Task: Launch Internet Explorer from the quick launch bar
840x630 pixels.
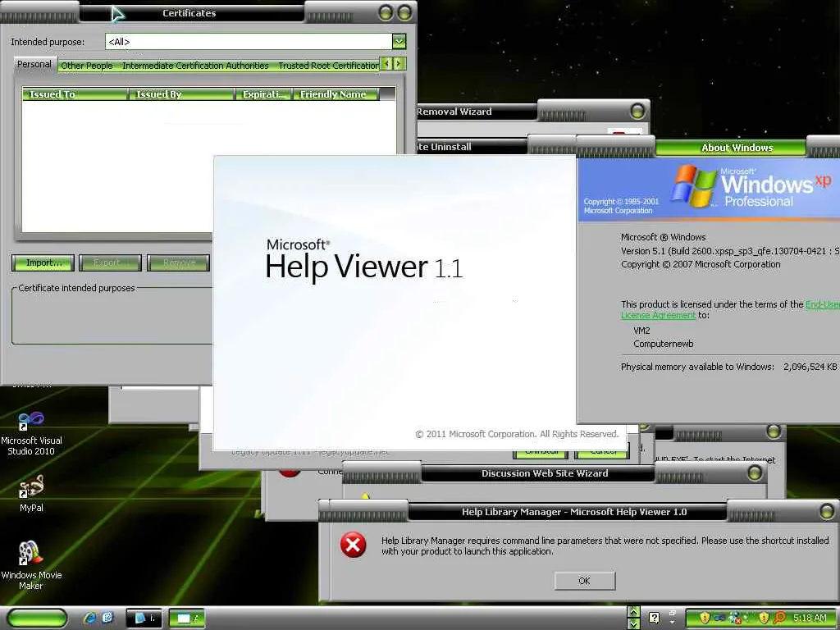Action: point(90,618)
